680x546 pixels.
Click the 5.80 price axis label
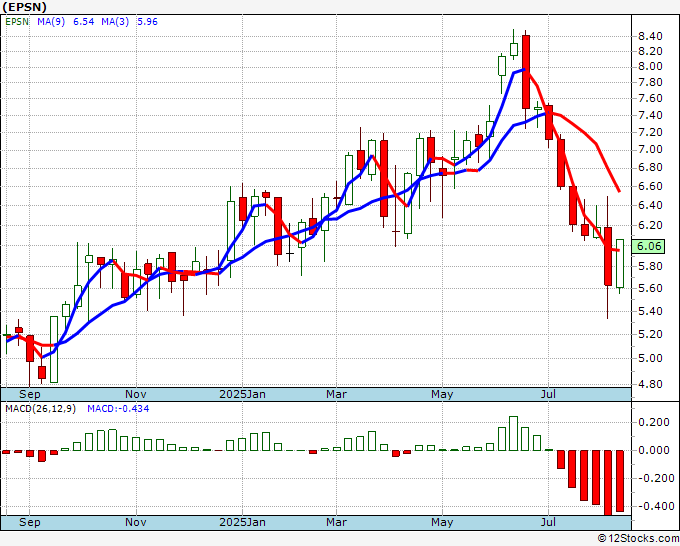[650, 266]
